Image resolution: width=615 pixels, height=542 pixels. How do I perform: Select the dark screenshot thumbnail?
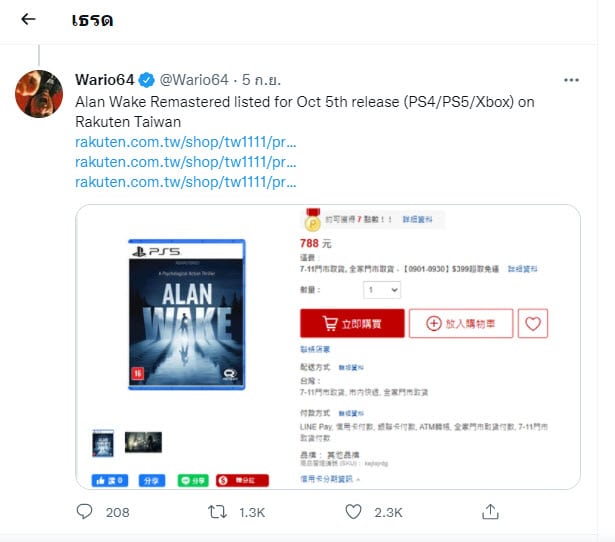[x=143, y=442]
